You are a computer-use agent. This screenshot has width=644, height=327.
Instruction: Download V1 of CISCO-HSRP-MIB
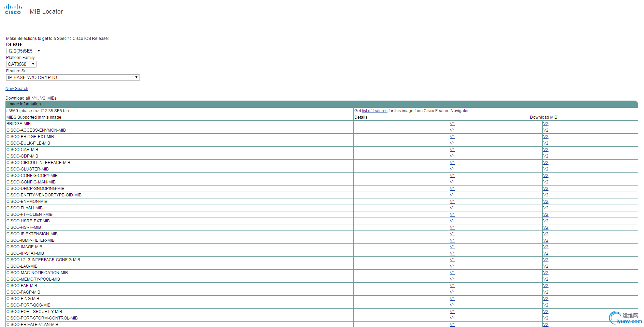pyautogui.click(x=452, y=227)
